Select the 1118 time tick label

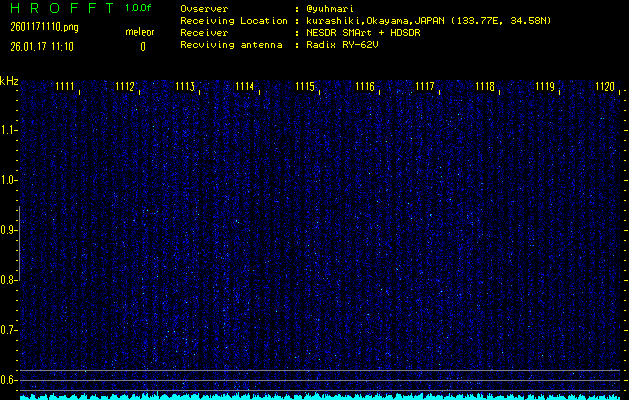pyautogui.click(x=485, y=87)
